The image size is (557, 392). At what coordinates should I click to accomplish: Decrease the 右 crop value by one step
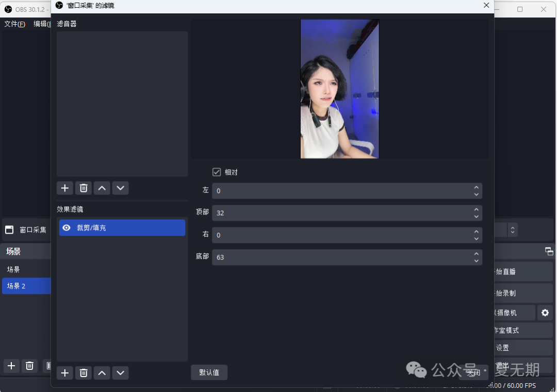[477, 238]
